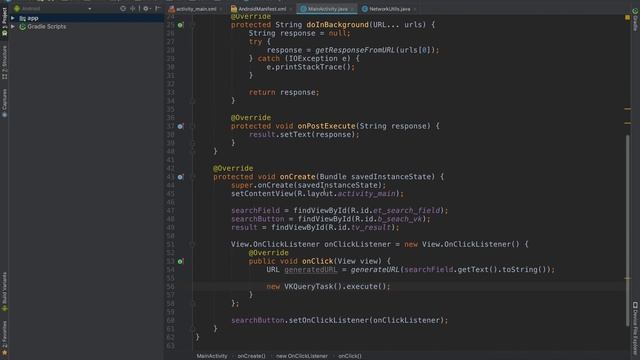
Task: Click the collapse all icon in Project panel
Action: tap(133, 8)
